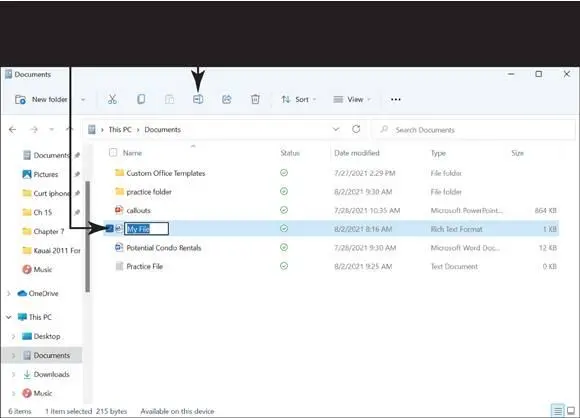Viewport: 580px width, 418px height.
Task: Go back with the left arrow
Action: (13, 129)
